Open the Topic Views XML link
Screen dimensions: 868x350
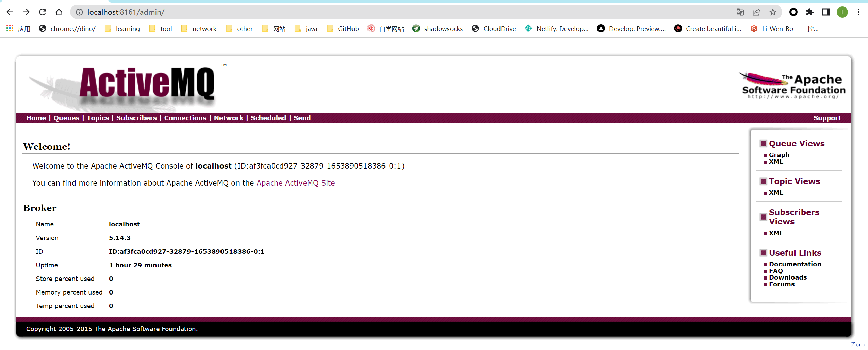coord(776,192)
